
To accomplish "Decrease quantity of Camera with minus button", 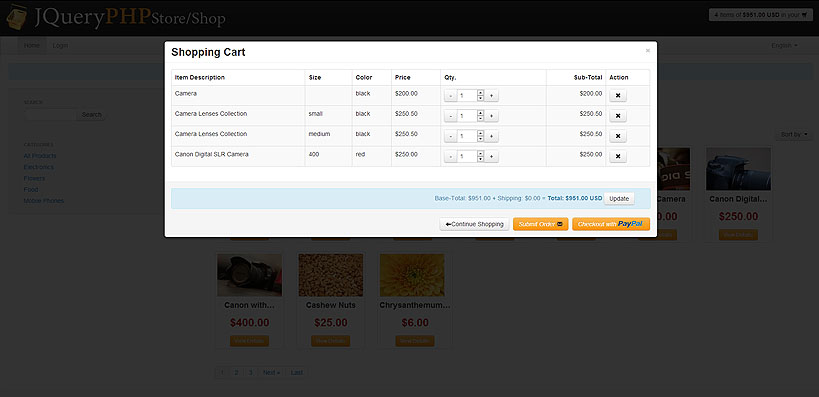I will 451,96.
